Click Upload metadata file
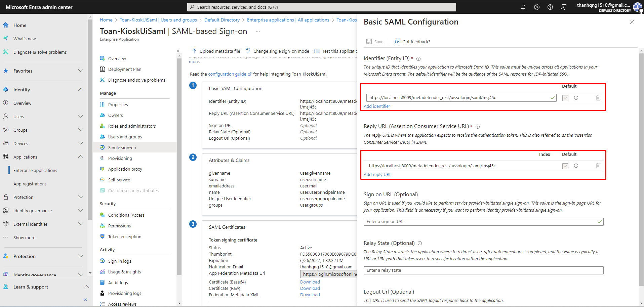644x307 pixels. click(x=216, y=51)
